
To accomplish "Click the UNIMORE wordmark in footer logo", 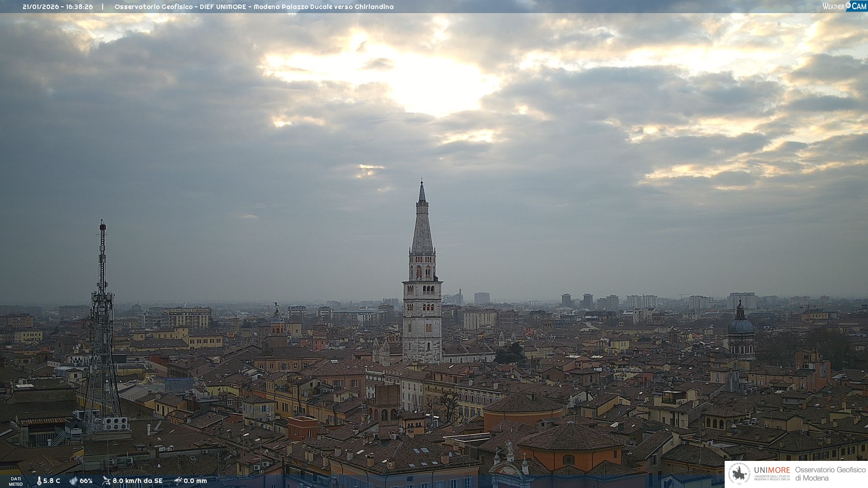I will pos(772,470).
